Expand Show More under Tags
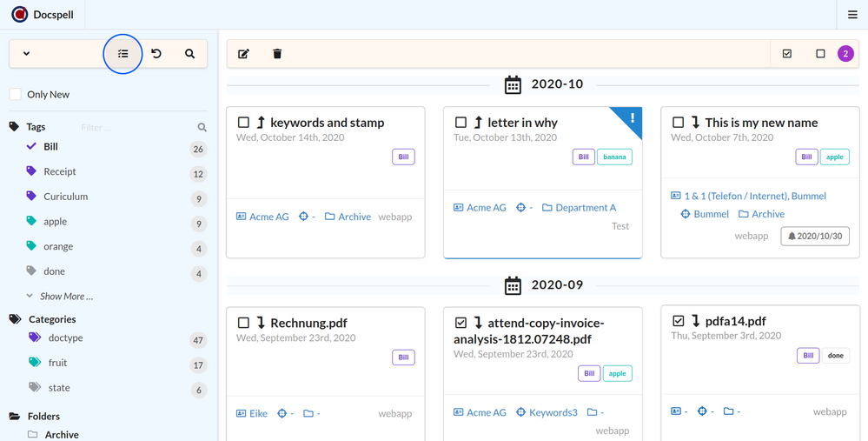The image size is (868, 441). click(66, 297)
